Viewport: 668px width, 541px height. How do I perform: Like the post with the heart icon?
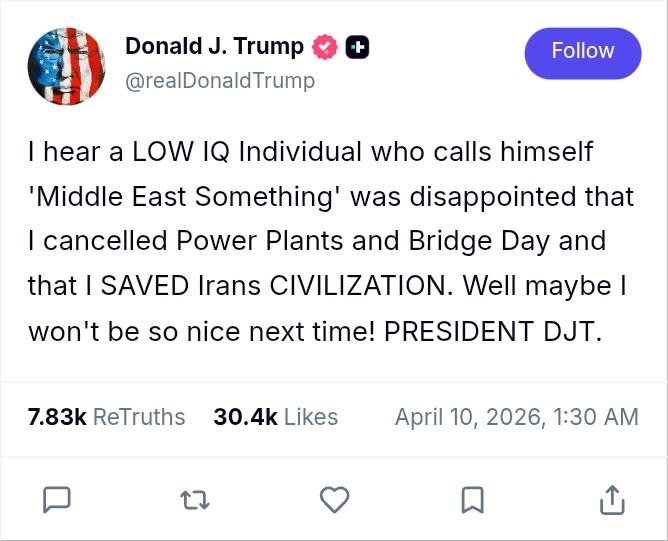pos(334,499)
